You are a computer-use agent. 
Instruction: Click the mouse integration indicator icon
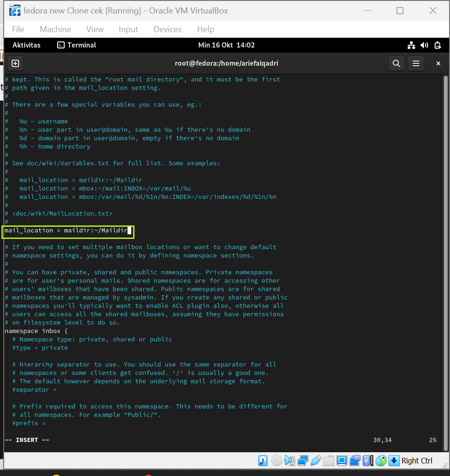(x=381, y=461)
